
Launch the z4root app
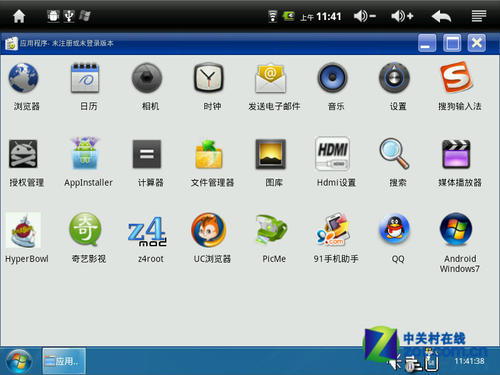click(x=147, y=231)
